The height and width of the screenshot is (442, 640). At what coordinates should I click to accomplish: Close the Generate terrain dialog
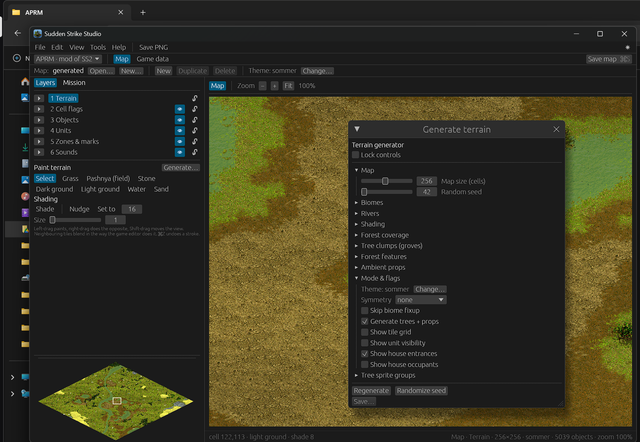tap(556, 129)
